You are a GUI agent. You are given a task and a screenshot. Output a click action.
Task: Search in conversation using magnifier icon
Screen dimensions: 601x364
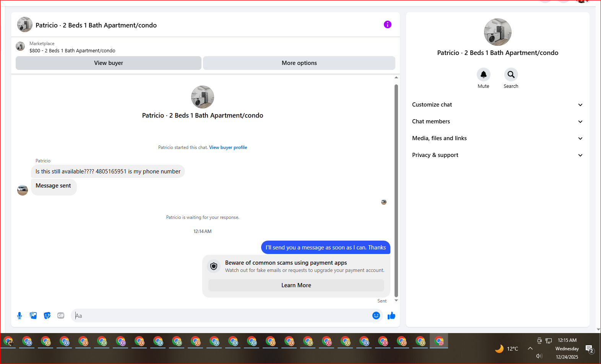click(x=511, y=74)
